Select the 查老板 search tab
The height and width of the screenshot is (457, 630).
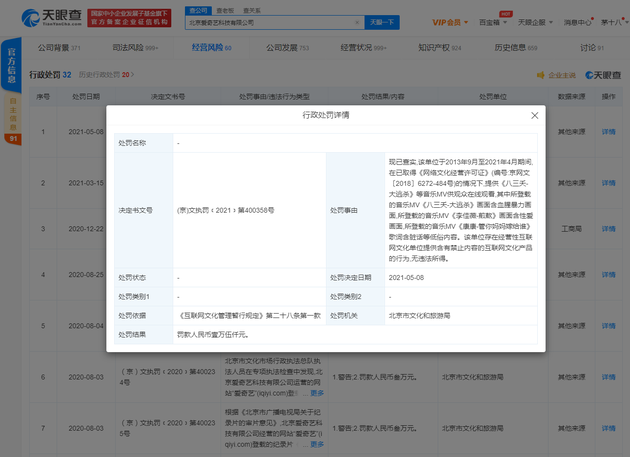tap(225, 10)
